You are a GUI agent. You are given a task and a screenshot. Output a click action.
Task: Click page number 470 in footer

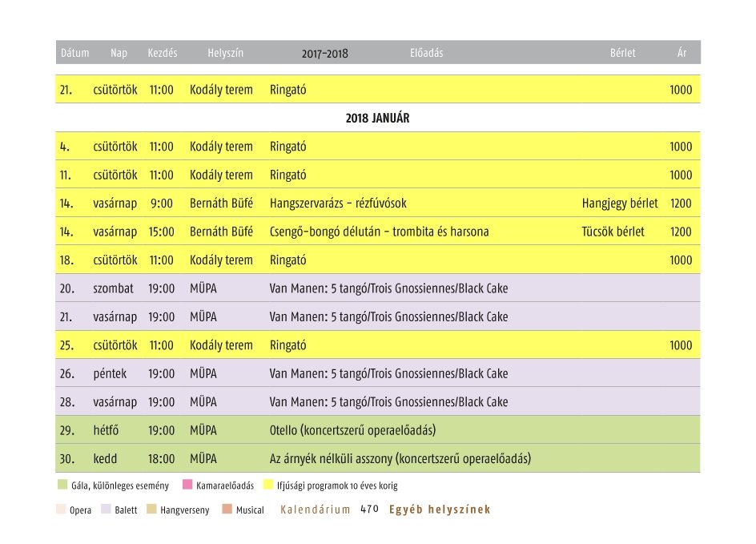(x=369, y=510)
